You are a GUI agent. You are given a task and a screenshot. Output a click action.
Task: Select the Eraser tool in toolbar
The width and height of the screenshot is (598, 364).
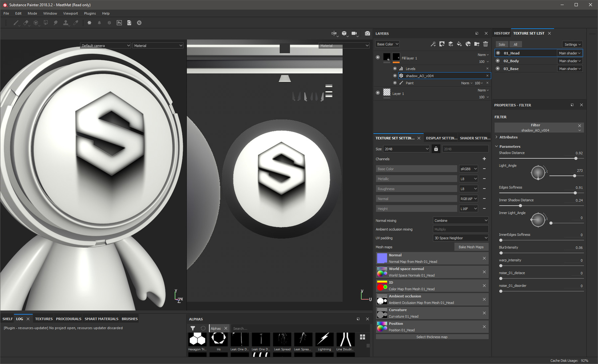pyautogui.click(x=26, y=23)
